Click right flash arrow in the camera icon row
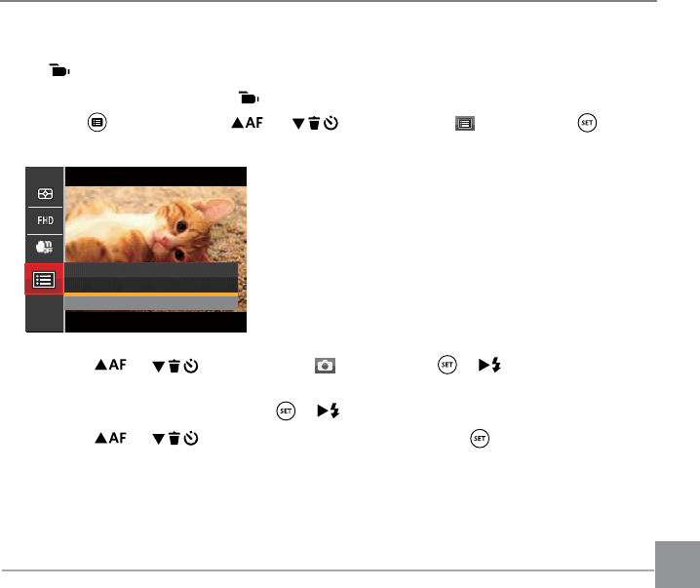700x588 pixels. pyautogui.click(x=489, y=366)
